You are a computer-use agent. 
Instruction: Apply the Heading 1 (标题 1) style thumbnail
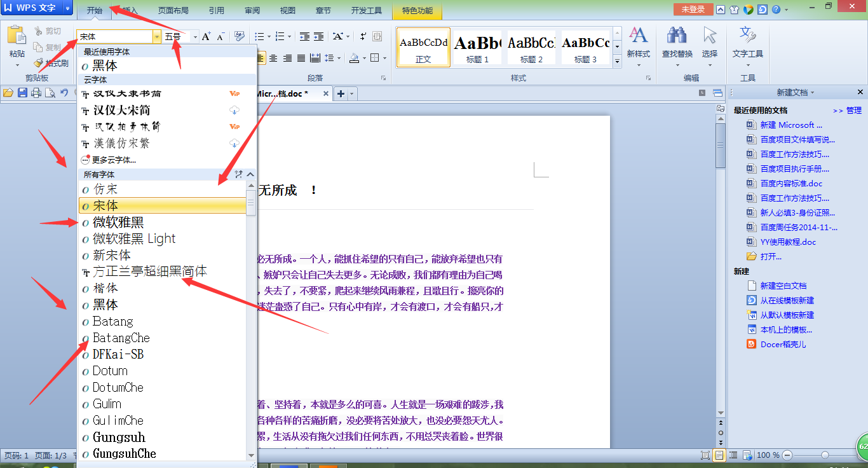[478, 48]
